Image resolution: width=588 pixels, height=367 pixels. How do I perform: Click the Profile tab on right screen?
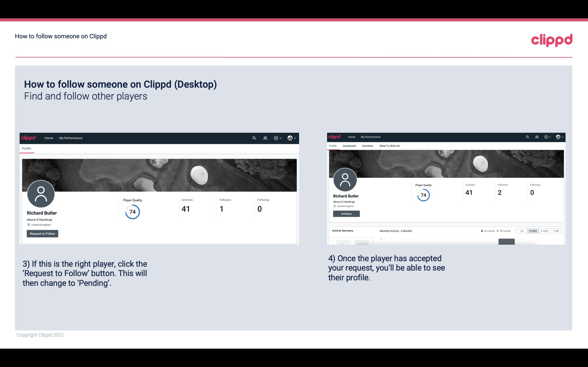pyautogui.click(x=334, y=145)
